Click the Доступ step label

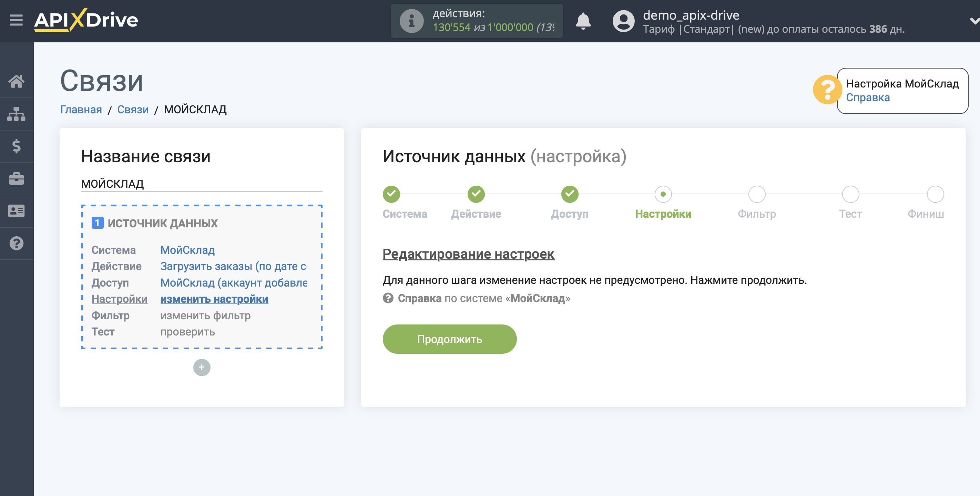click(570, 214)
